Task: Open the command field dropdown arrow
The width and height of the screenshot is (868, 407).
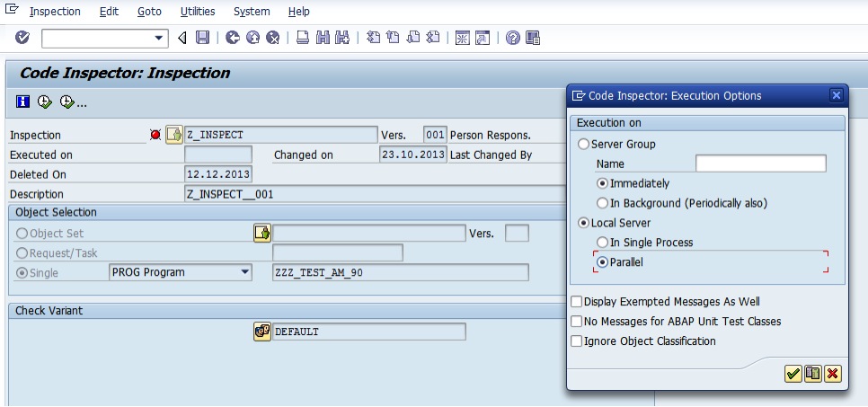Action: 160,38
